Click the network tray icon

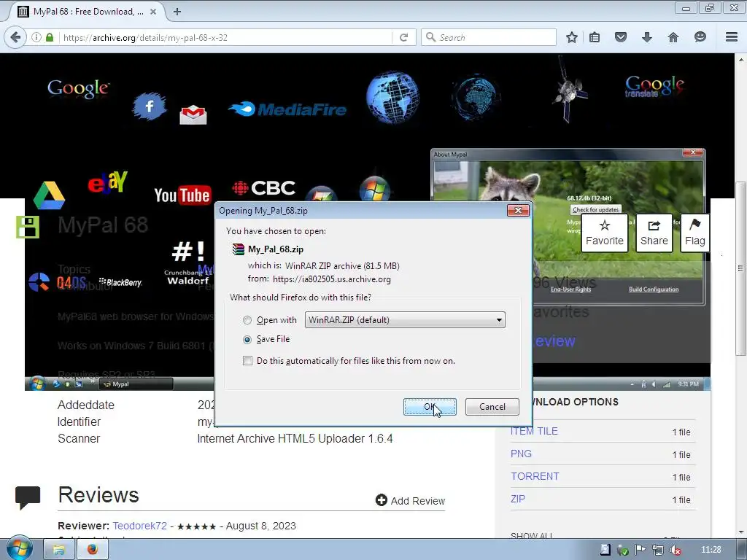657,550
